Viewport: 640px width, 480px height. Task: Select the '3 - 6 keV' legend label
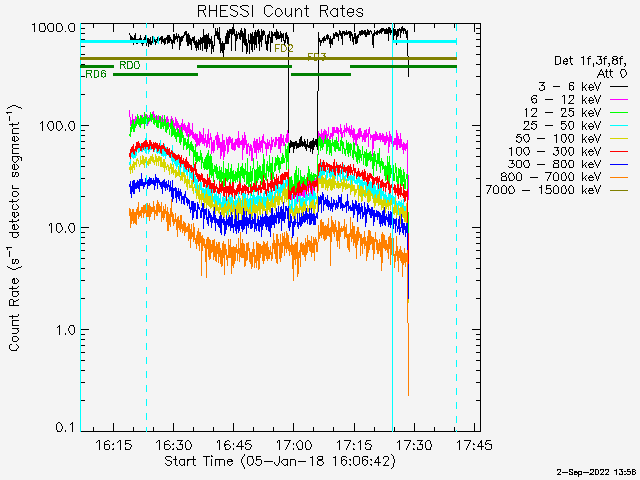[569, 87]
